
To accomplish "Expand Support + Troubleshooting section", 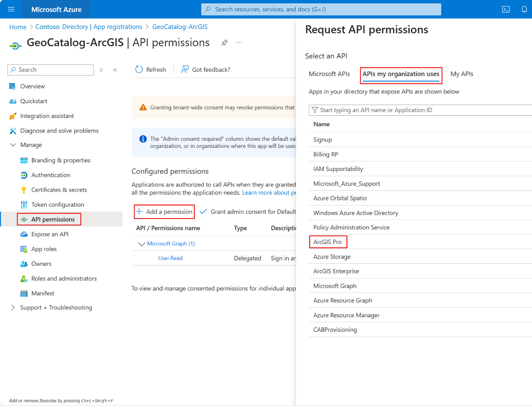I will tap(13, 308).
